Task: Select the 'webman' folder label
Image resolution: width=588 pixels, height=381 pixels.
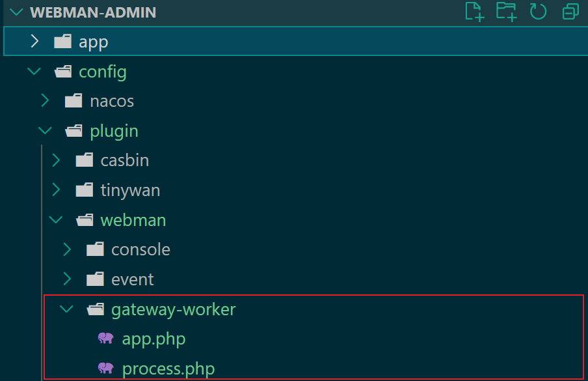Action: (133, 220)
